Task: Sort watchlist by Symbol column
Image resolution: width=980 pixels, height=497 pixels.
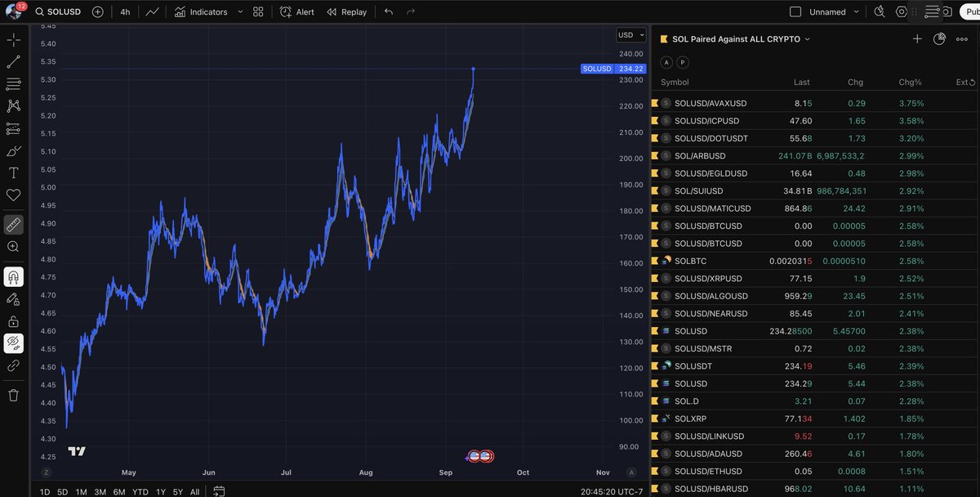Action: click(675, 83)
